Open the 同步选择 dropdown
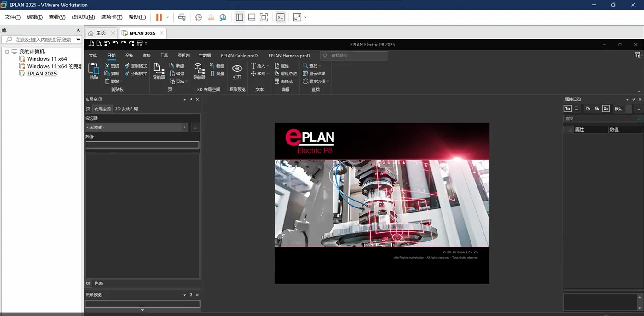The height and width of the screenshot is (316, 644). pyautogui.click(x=328, y=81)
